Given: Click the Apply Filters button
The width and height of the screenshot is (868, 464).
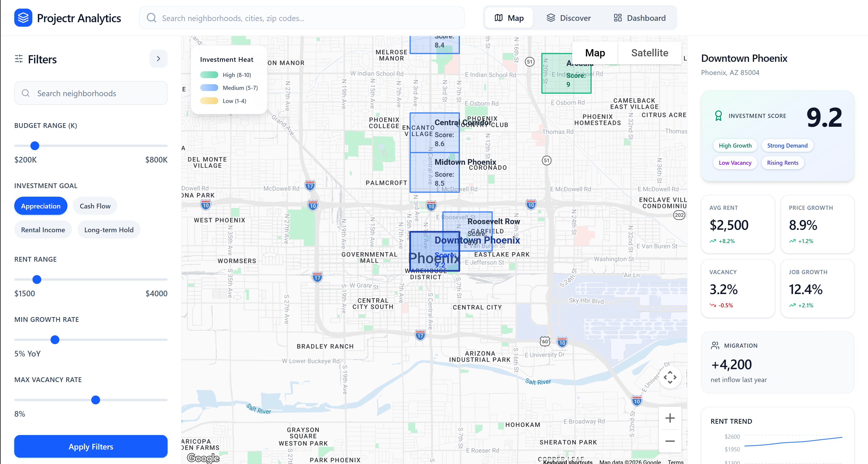Looking at the screenshot, I should coord(91,447).
